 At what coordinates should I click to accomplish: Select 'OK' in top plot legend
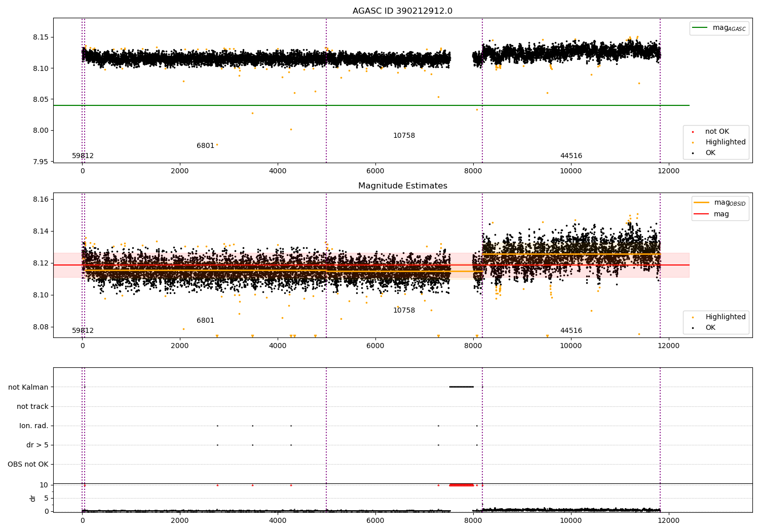(x=704, y=153)
